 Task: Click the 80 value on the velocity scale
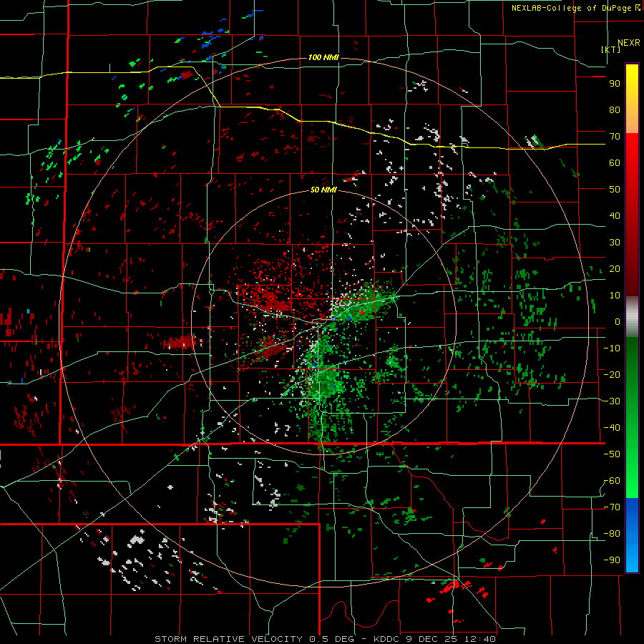(615, 109)
